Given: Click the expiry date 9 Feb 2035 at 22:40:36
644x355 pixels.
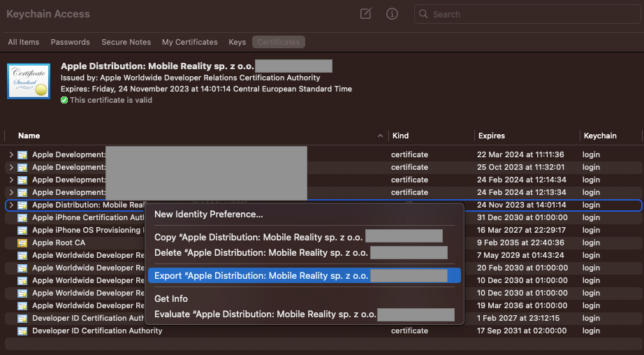Looking at the screenshot, I should [x=520, y=242].
